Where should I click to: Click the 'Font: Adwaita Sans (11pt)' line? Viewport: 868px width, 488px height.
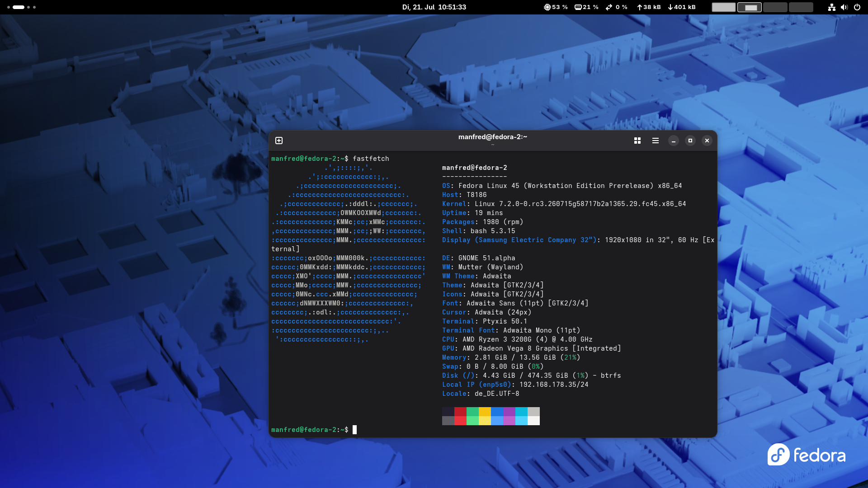click(515, 303)
